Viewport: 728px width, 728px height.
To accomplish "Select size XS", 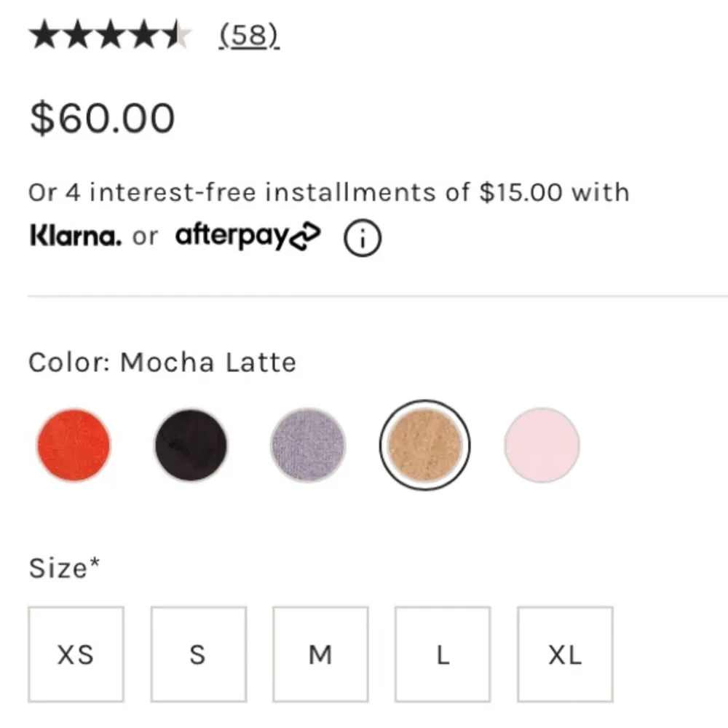I will pos(76,654).
